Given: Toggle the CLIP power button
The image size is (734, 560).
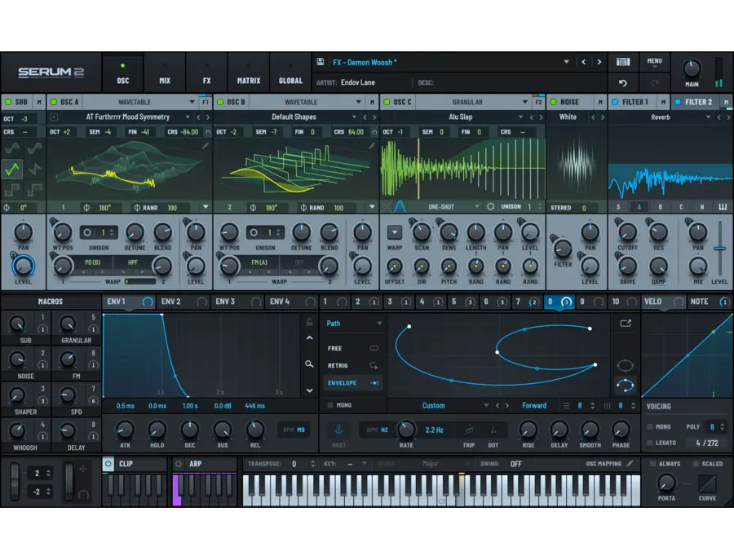Looking at the screenshot, I should click(x=108, y=464).
